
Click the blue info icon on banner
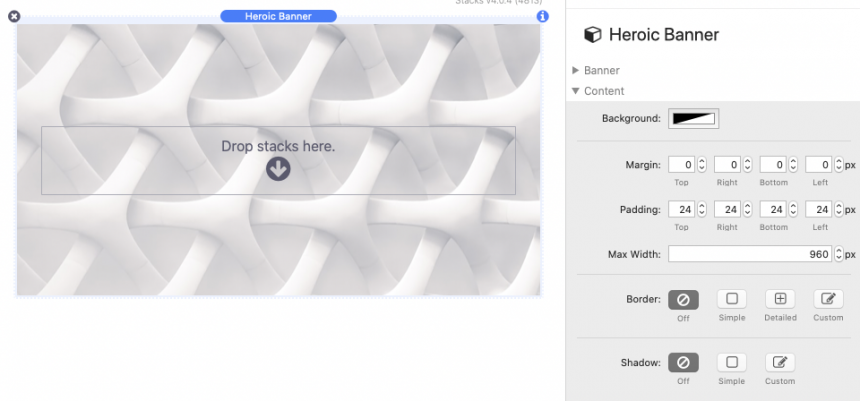[x=542, y=16]
